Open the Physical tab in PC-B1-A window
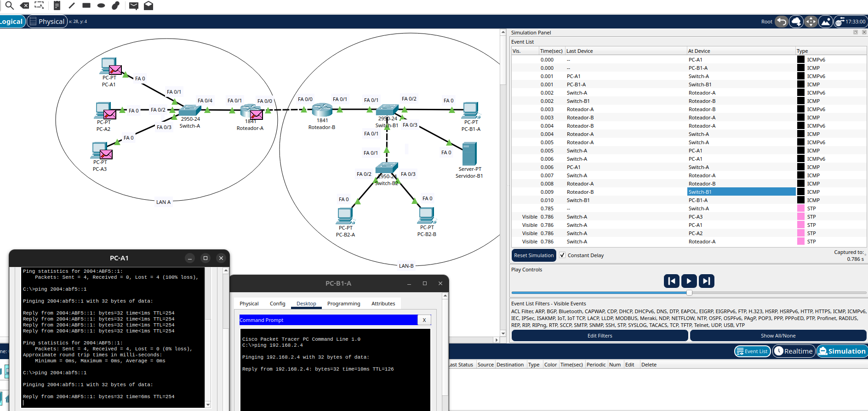 tap(249, 304)
